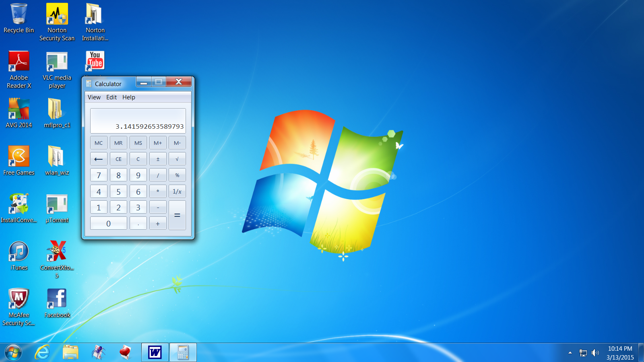Screen dimensions: 644x362
Task: Show hidden system tray icons
Action: pyautogui.click(x=570, y=353)
